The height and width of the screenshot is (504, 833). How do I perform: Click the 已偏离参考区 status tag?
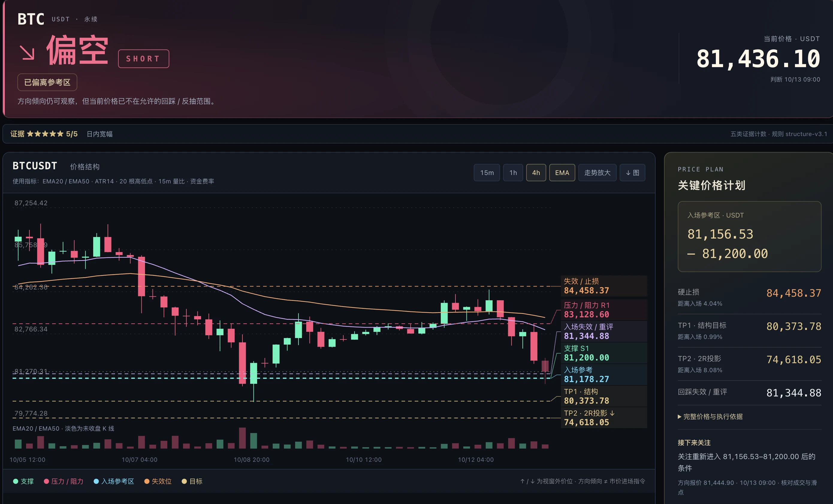(x=47, y=82)
